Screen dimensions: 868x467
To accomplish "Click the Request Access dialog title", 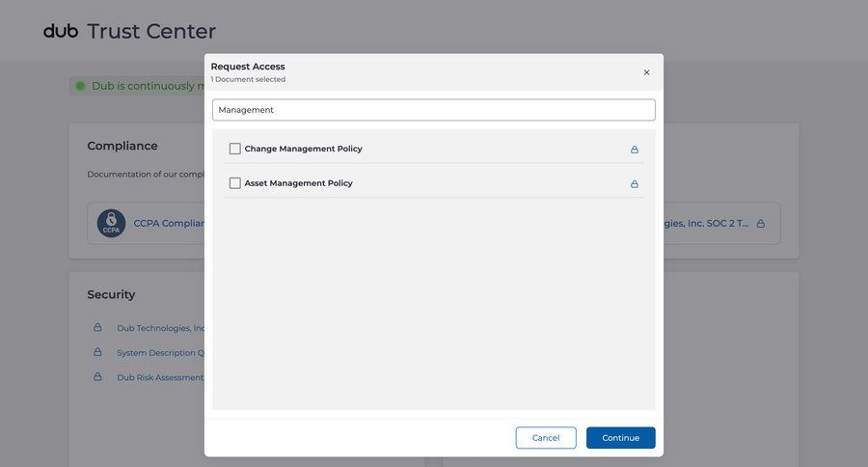I will (248, 67).
